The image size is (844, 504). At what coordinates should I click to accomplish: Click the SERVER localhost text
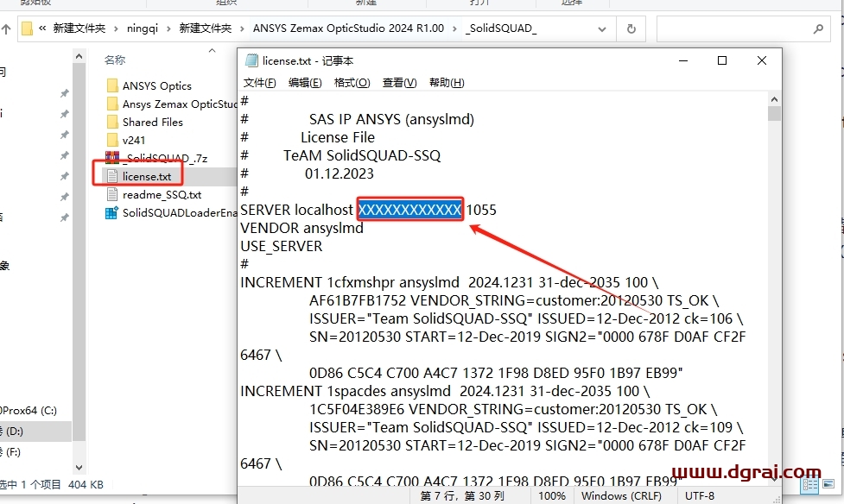tap(296, 210)
